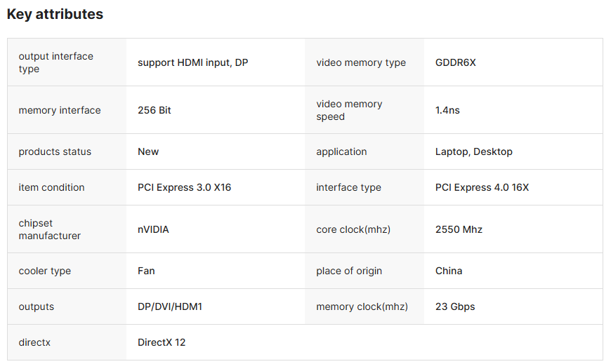Viewport: 611px width, 364px height.
Task: Click the Fan cooler type value
Action: click(146, 271)
